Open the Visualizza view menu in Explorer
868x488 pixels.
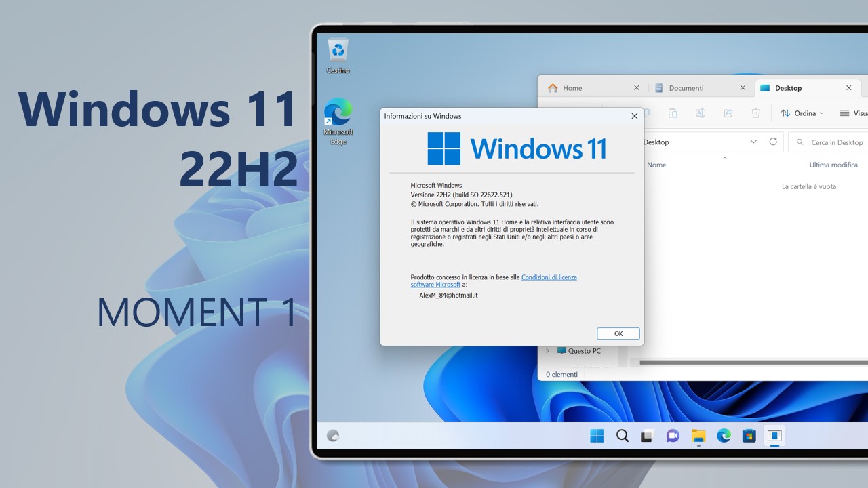(x=854, y=113)
